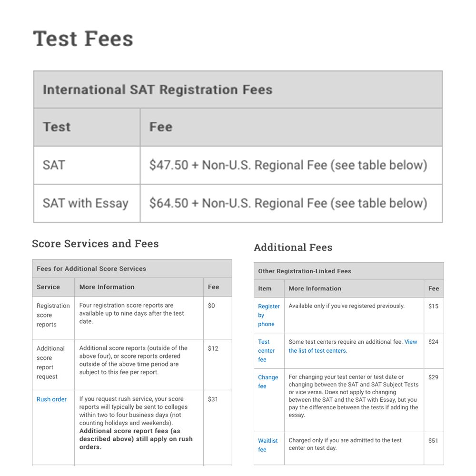476x476 pixels.
Task: Click the $12 additional score report fee
Action: [213, 348]
